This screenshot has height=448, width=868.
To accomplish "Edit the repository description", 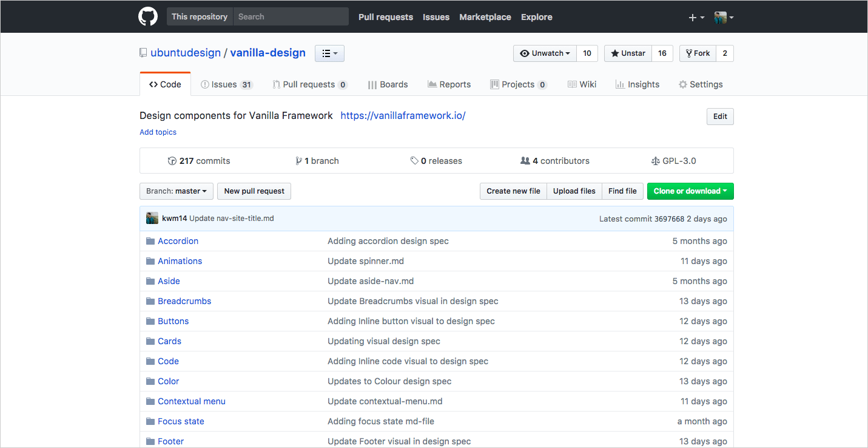I will pos(720,117).
